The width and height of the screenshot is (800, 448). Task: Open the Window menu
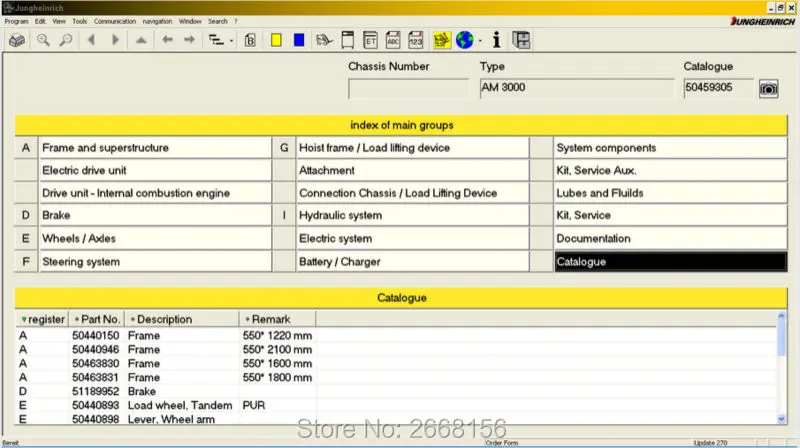(190, 21)
